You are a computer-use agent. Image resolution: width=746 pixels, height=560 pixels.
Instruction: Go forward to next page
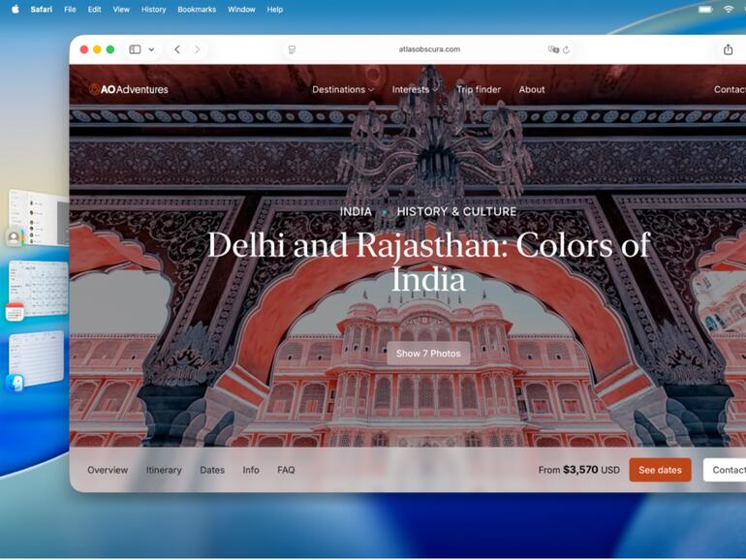197,49
